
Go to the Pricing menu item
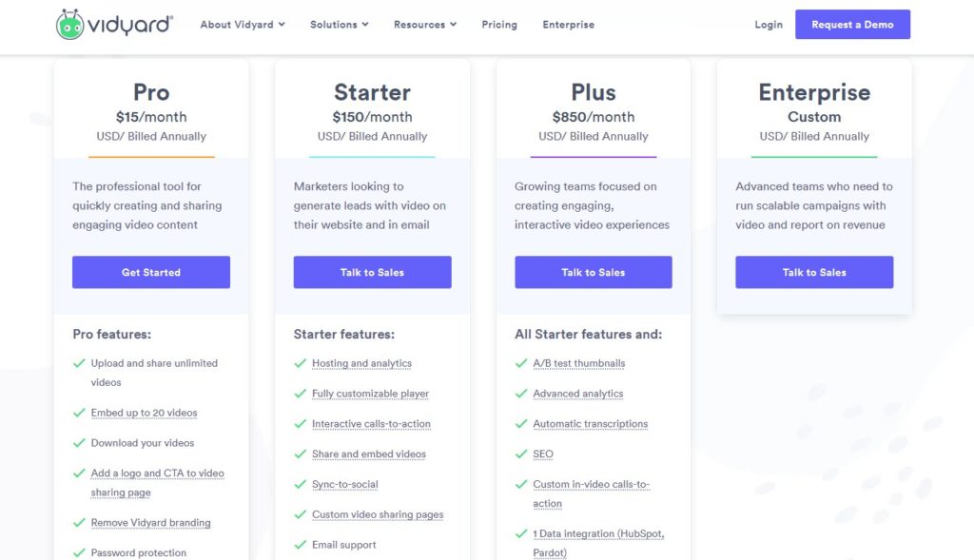click(499, 25)
